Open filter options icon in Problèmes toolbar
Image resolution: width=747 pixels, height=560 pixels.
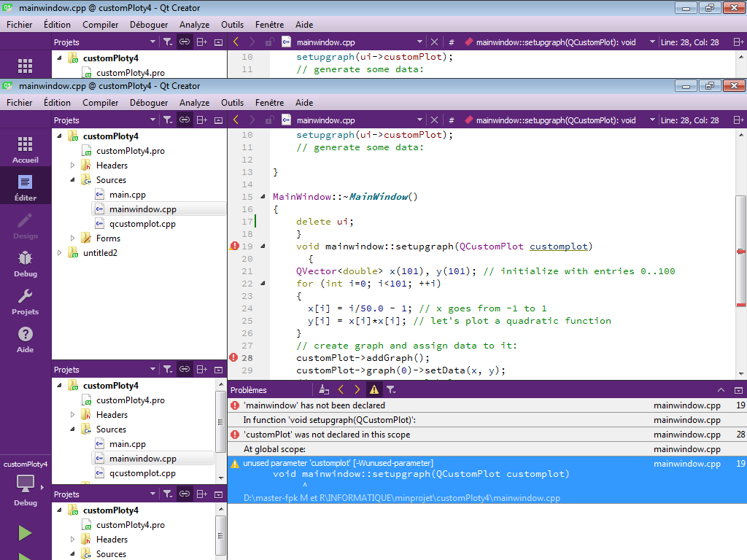(x=391, y=390)
